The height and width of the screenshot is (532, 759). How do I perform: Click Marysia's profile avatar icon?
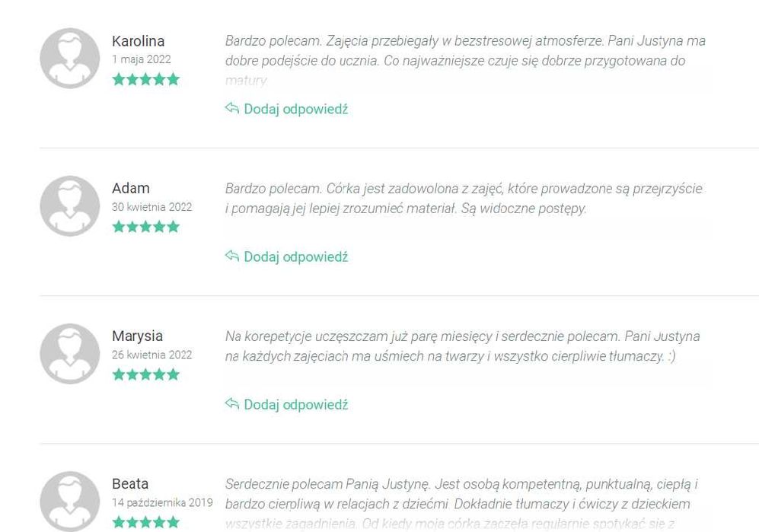click(x=70, y=353)
